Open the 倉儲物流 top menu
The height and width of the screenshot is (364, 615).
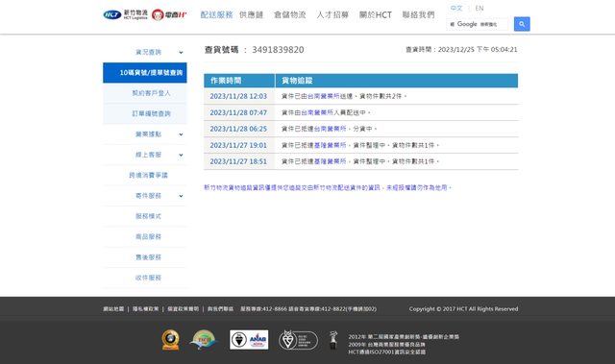[x=289, y=15]
